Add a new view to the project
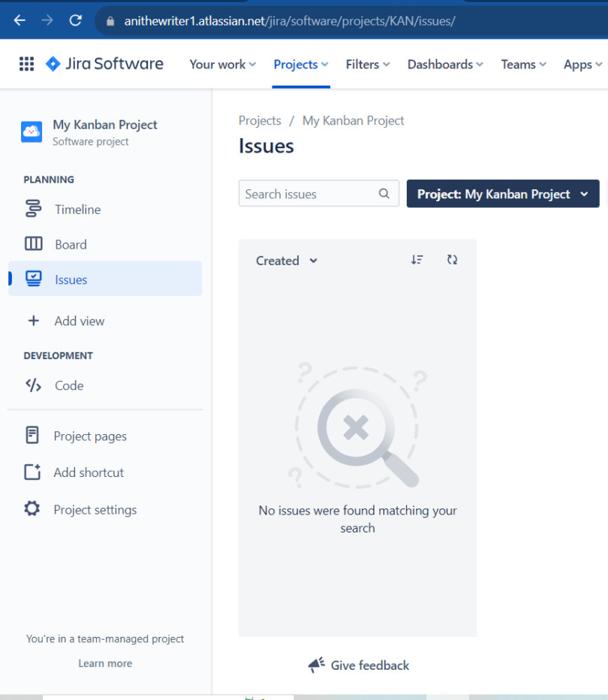This screenshot has height=700, width=608. pyautogui.click(x=80, y=321)
